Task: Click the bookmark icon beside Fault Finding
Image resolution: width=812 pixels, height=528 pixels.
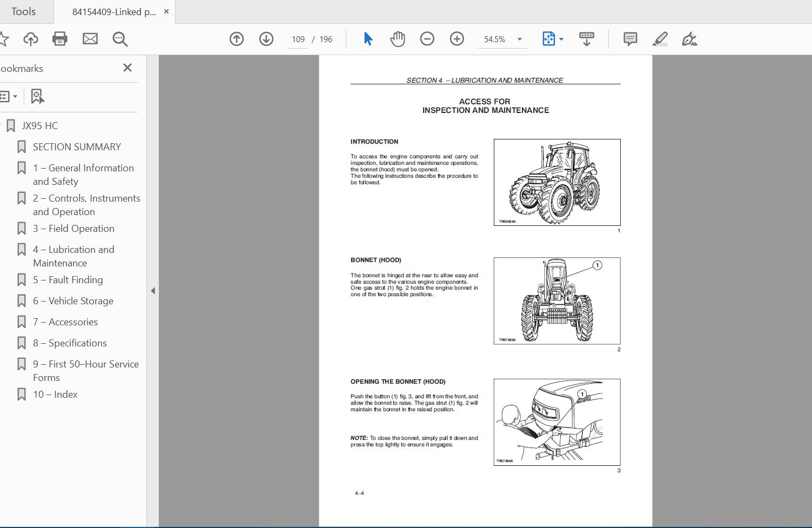Action: (22, 280)
